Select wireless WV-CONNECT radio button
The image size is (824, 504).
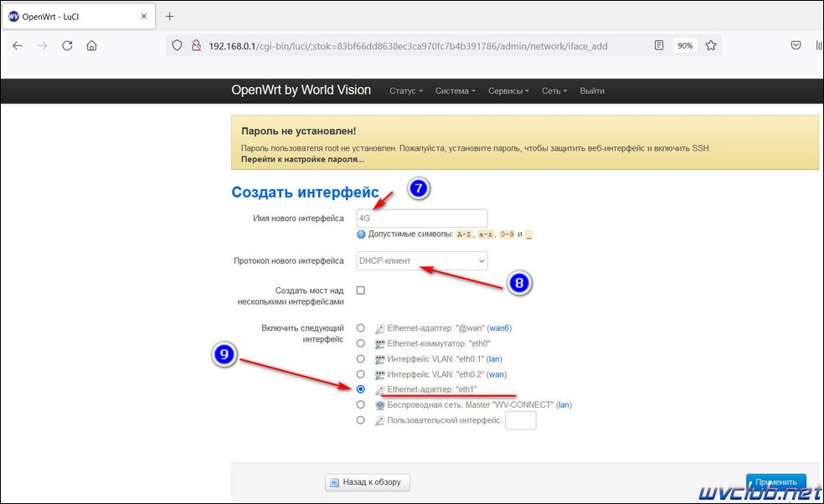pos(360,404)
